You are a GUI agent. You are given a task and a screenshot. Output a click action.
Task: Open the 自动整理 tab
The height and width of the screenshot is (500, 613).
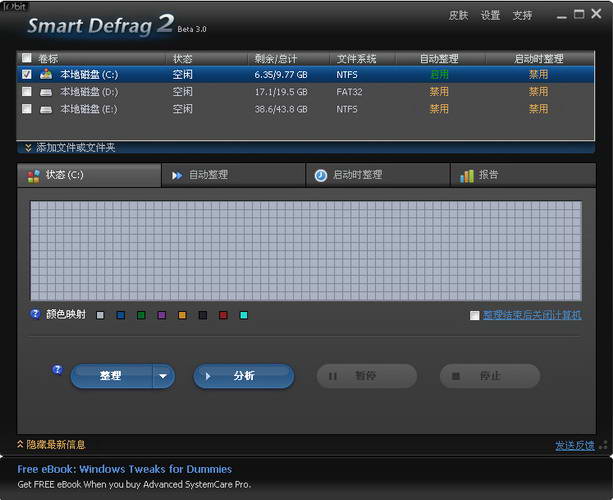pos(233,175)
